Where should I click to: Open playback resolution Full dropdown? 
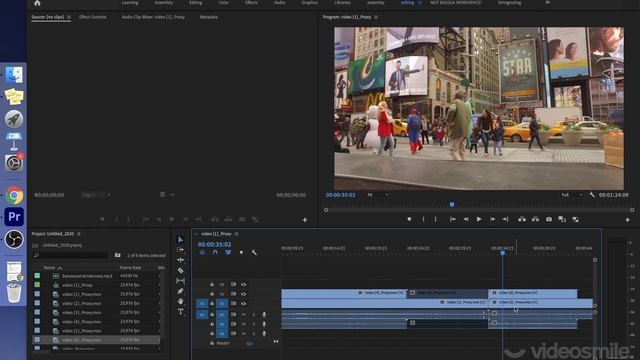(x=572, y=195)
